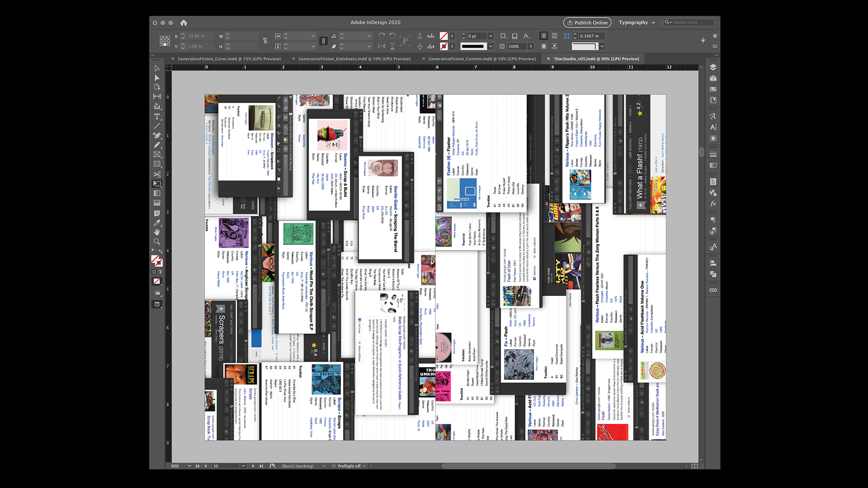Screen dimensions: 868x488
Task: Click the drop shadow icon in control bar
Action: pos(514,36)
